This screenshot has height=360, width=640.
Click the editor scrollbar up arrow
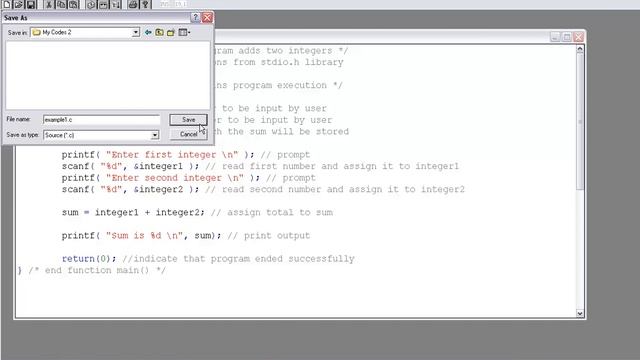[x=580, y=49]
